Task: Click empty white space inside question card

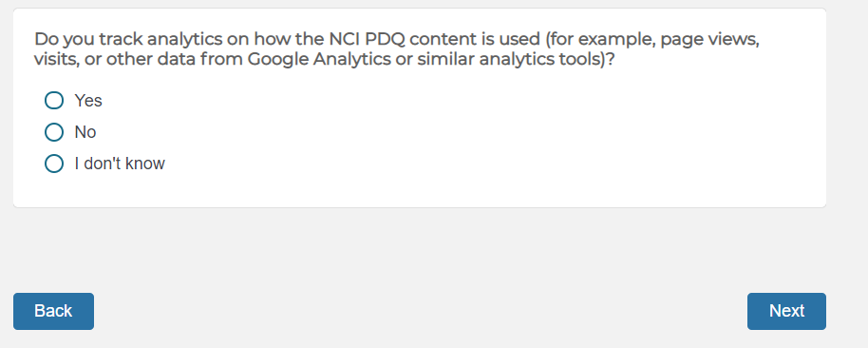Action: point(499,145)
